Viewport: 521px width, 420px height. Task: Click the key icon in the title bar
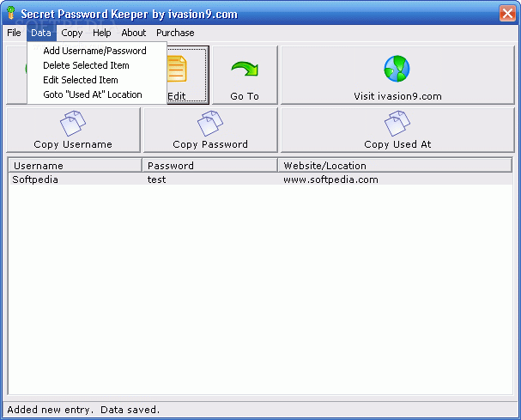[11, 13]
